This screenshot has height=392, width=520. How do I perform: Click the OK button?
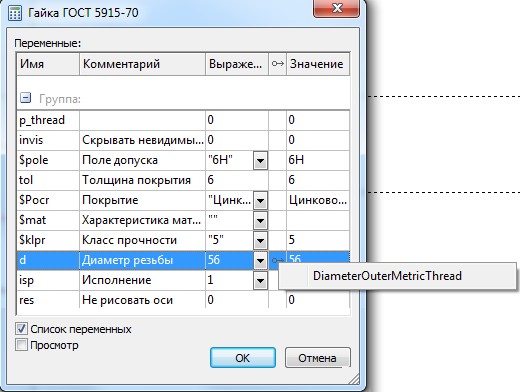click(x=243, y=358)
